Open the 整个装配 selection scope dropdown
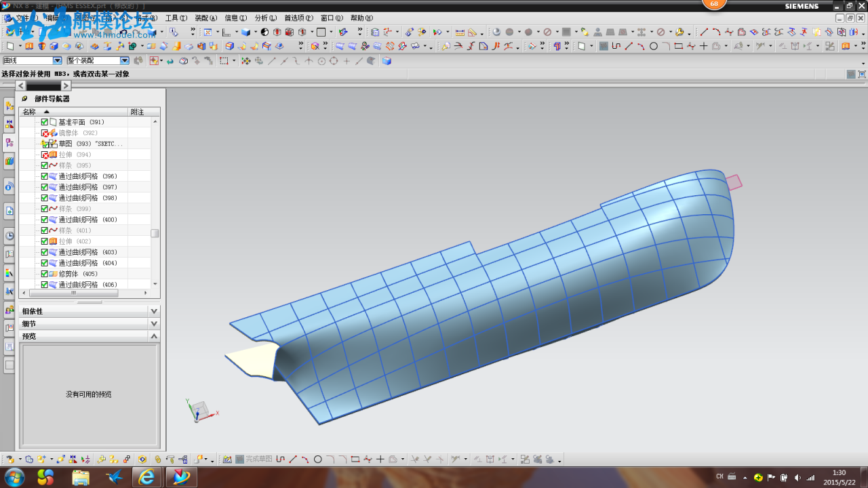Image resolution: width=868 pixels, height=488 pixels. pos(125,60)
